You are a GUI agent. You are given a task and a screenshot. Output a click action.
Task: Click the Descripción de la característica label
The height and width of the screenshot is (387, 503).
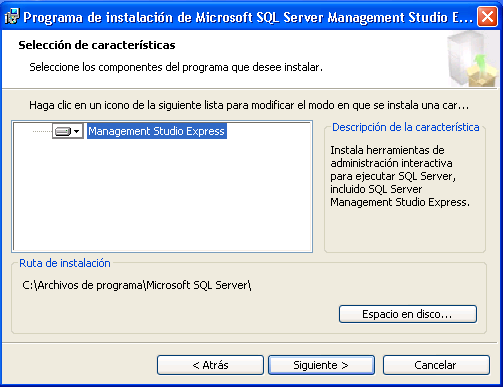(x=406, y=127)
